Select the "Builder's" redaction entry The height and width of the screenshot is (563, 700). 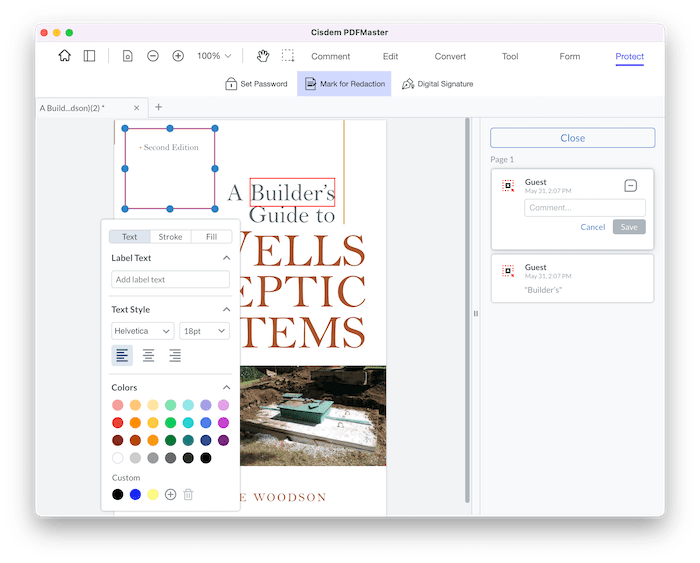coord(572,279)
